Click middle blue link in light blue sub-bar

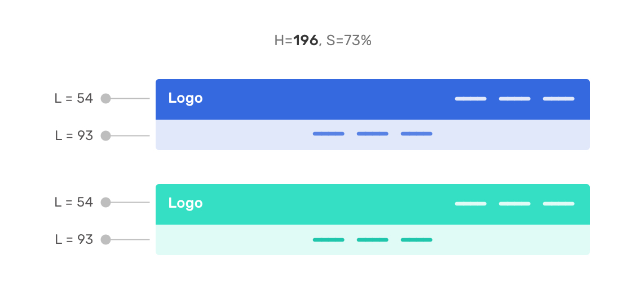click(x=372, y=134)
